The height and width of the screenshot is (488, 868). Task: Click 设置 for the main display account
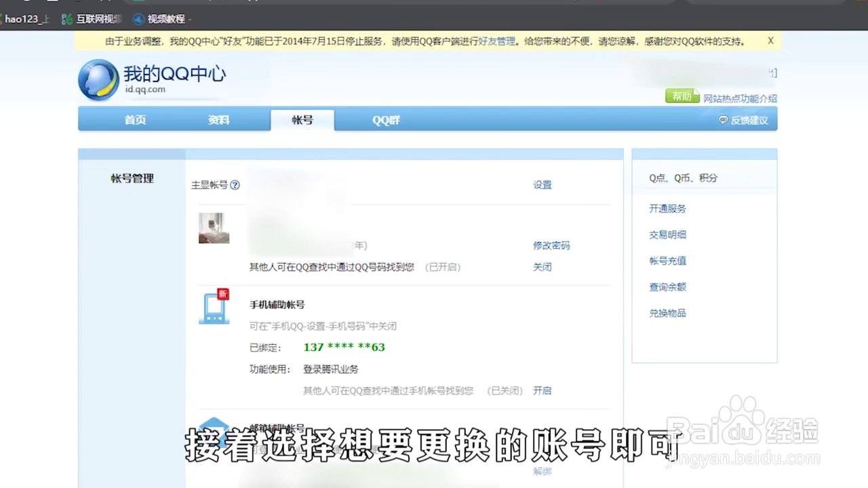click(x=542, y=184)
